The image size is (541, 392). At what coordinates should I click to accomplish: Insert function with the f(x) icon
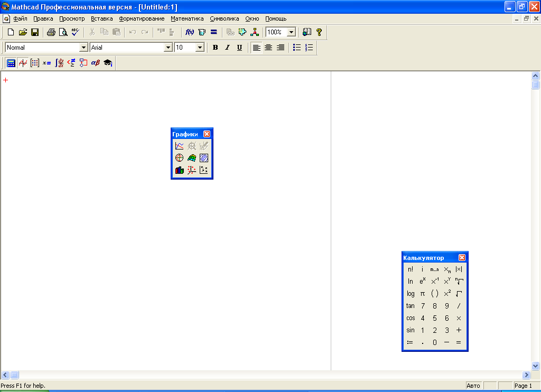pyautogui.click(x=190, y=32)
